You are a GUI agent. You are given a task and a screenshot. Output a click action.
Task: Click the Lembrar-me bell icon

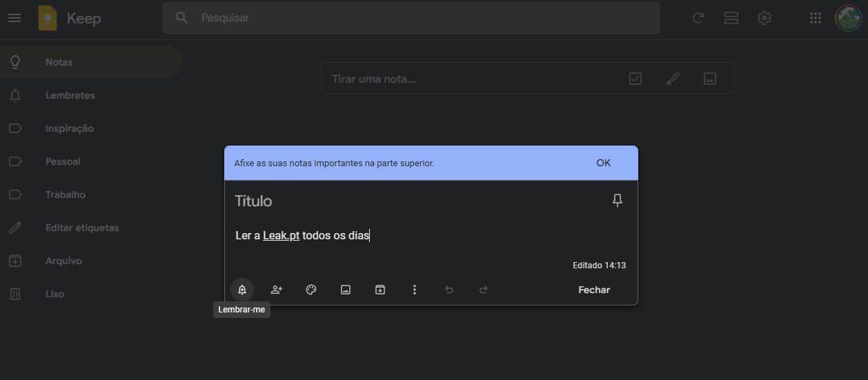pos(242,290)
